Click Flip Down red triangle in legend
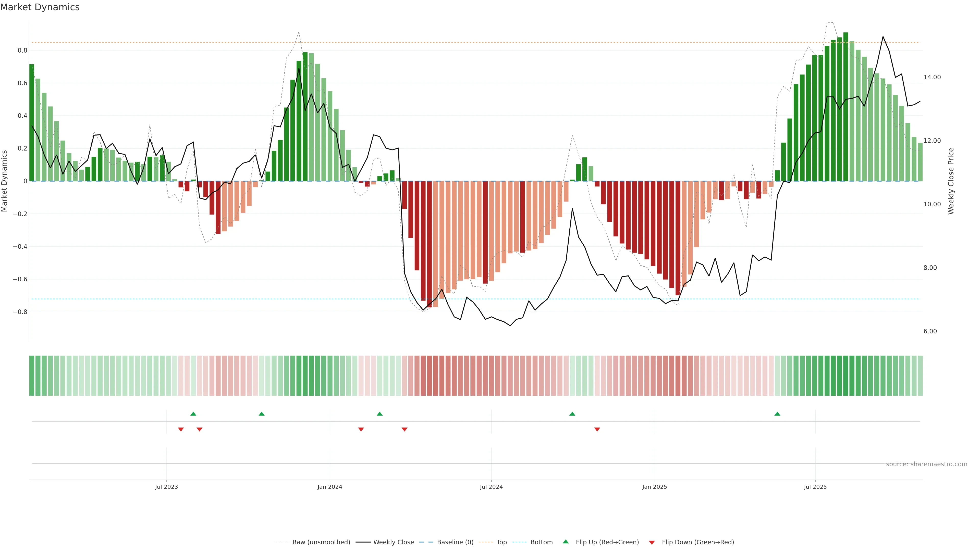Image resolution: width=980 pixels, height=551 pixels. click(x=652, y=542)
